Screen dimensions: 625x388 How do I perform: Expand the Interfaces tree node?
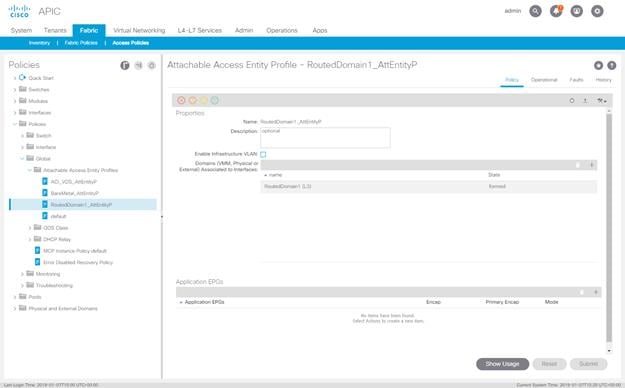tap(15, 113)
